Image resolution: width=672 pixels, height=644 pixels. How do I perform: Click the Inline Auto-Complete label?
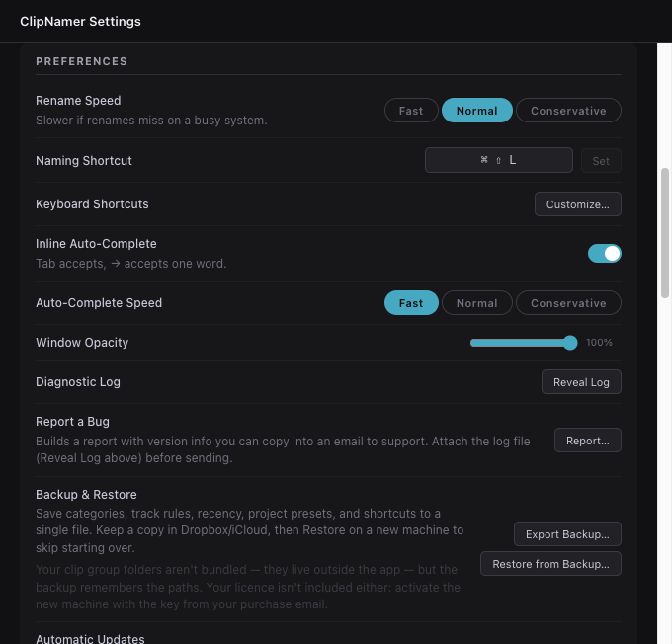coord(96,244)
